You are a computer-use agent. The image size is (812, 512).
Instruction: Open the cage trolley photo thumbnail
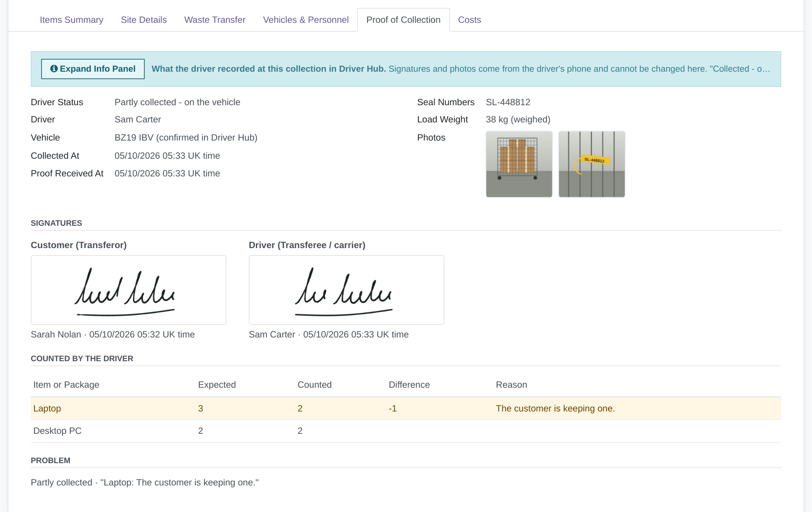pyautogui.click(x=519, y=164)
